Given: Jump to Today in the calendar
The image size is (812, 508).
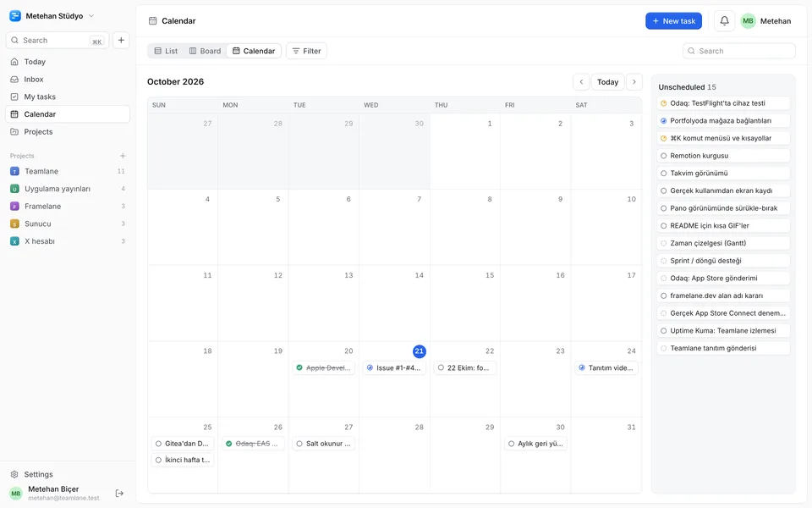Looking at the screenshot, I should click(607, 82).
